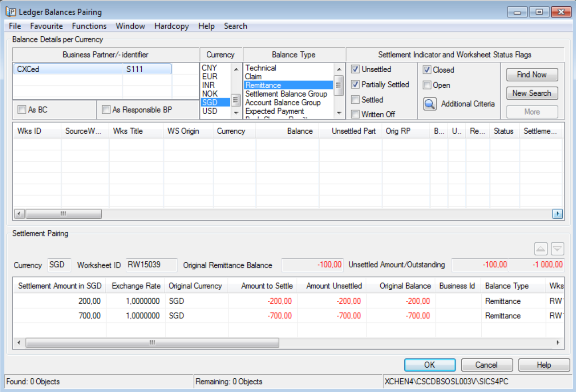Select USD in the Currency list
The image size is (576, 392).
point(210,111)
